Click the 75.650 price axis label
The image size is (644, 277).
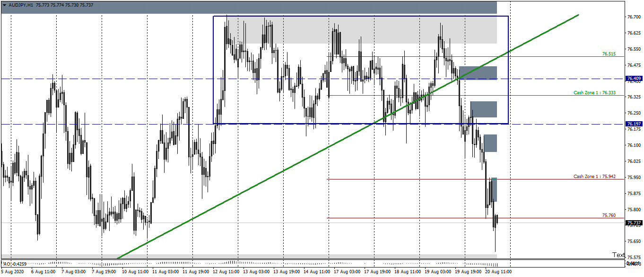(x=634, y=241)
